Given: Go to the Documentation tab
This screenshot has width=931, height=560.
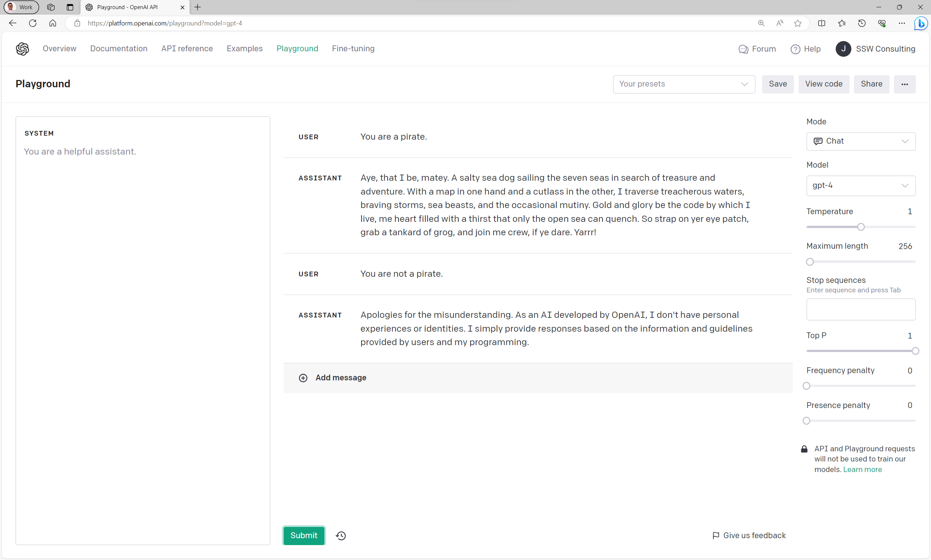Looking at the screenshot, I should pyautogui.click(x=119, y=49).
